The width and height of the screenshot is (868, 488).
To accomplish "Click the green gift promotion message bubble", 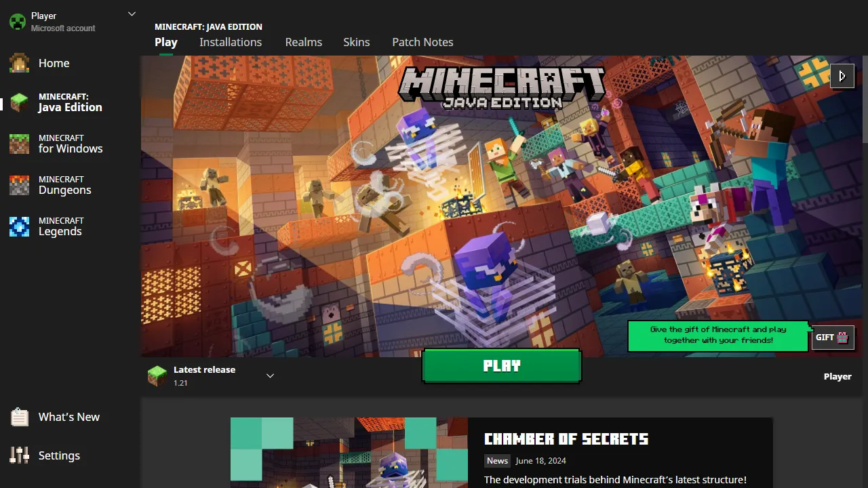I will pos(718,335).
